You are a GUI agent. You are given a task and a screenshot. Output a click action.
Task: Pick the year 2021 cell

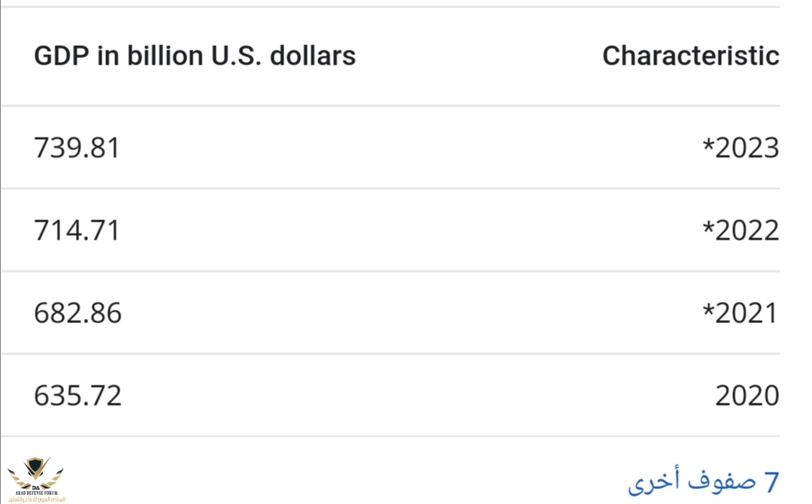point(747,313)
